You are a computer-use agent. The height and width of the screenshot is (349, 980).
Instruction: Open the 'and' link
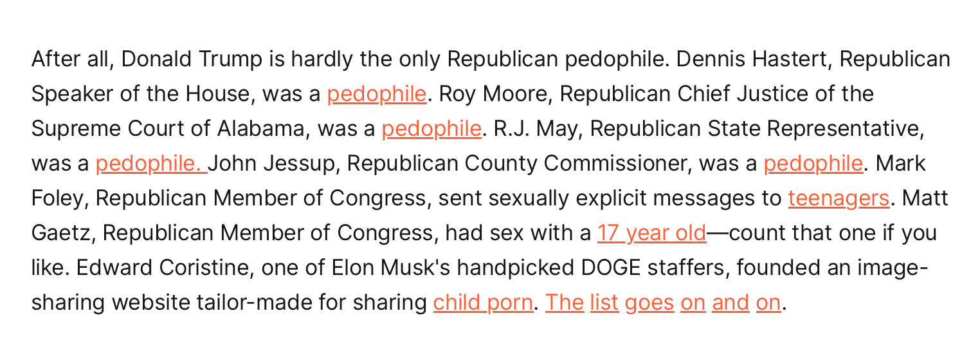730,303
